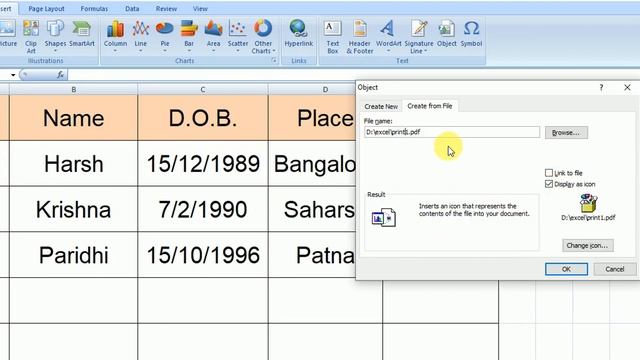
Task: Enable Link to file checkbox
Action: [x=549, y=173]
